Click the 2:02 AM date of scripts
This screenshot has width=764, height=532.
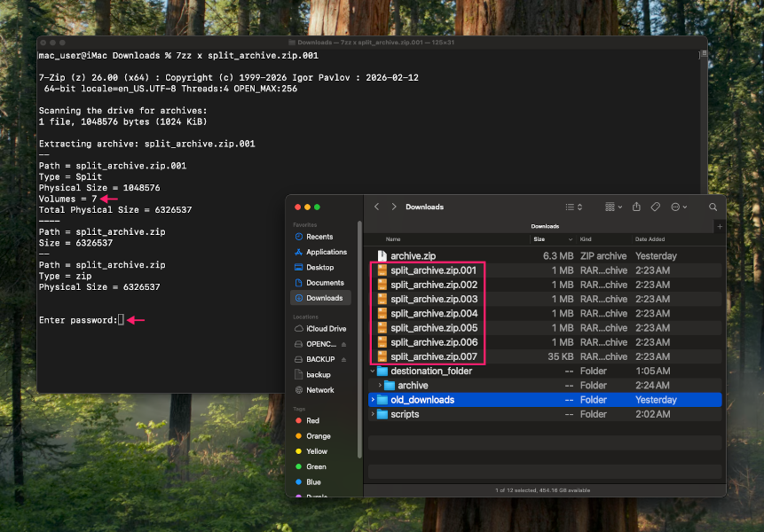652,414
